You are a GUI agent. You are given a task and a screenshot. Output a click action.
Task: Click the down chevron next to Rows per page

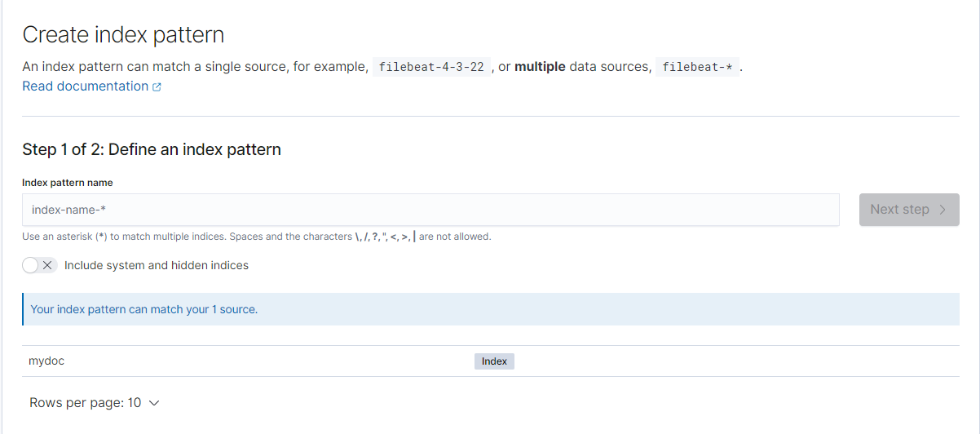[154, 403]
